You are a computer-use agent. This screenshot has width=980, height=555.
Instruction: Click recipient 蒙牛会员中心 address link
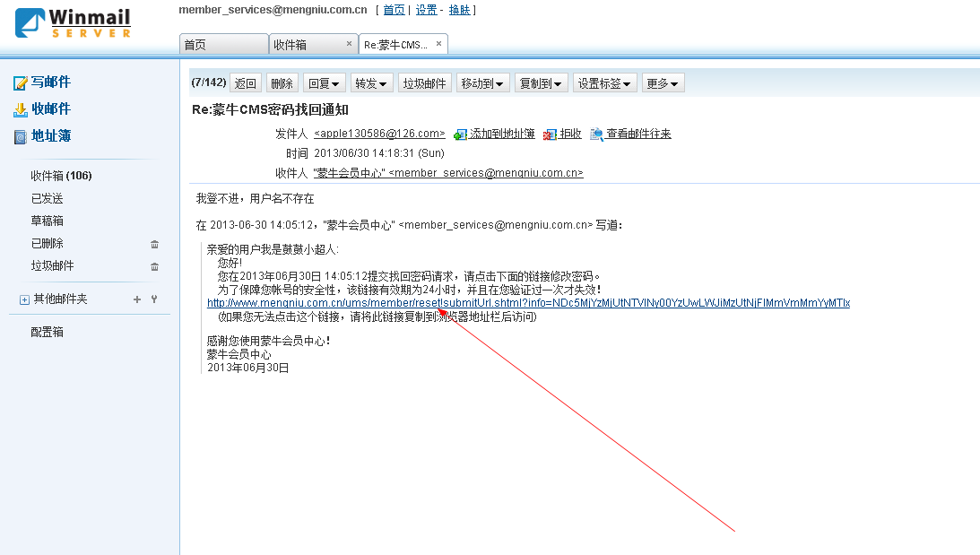click(x=448, y=173)
